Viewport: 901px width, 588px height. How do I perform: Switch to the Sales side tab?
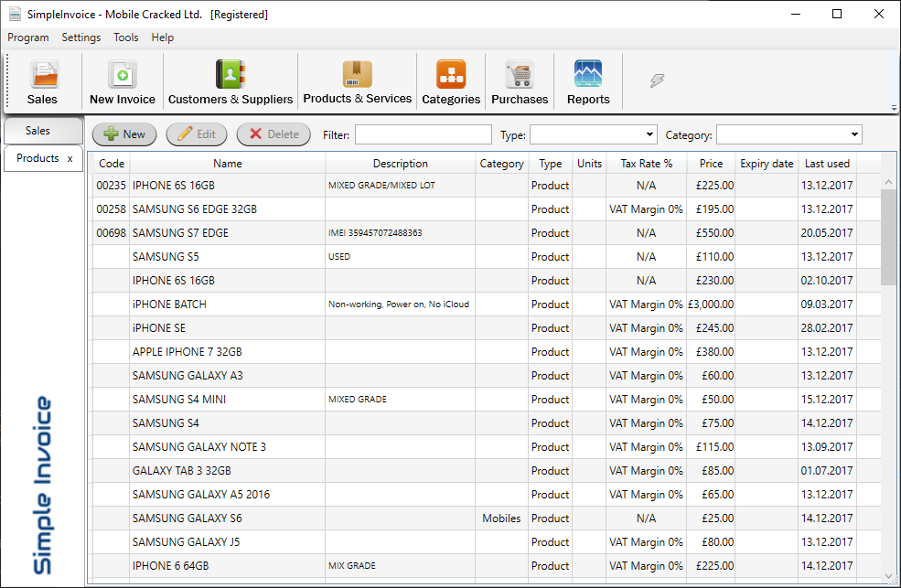pyautogui.click(x=43, y=131)
